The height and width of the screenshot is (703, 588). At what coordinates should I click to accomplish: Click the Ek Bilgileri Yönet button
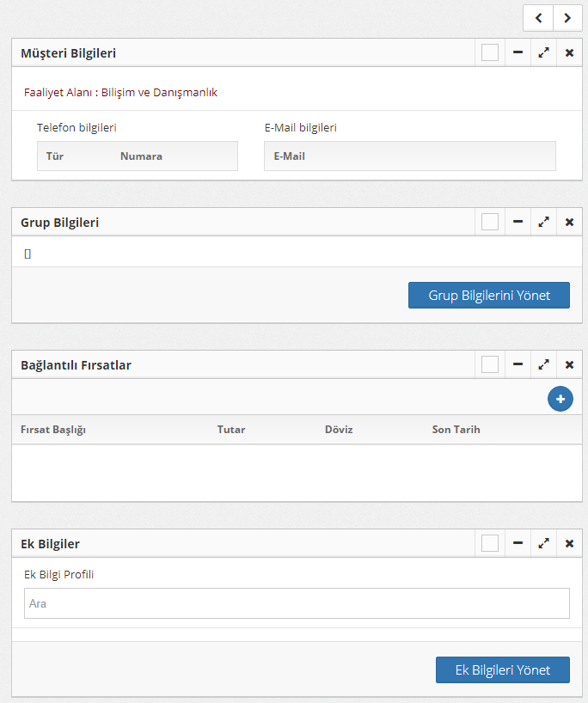pos(502,669)
